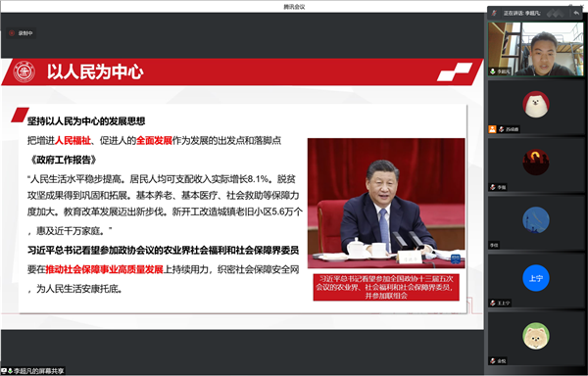Click the red text '全面发展'
588x376 pixels.
tap(154, 141)
